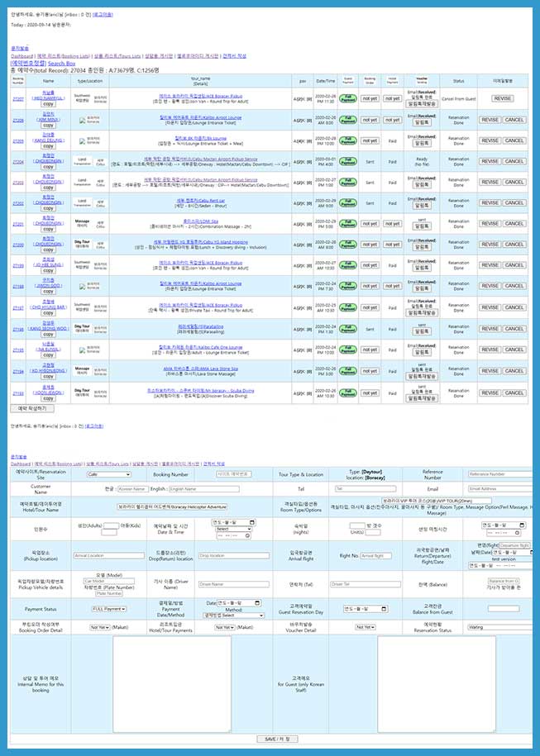
Task: Click Cancel From Guest status text
Action: (x=458, y=99)
